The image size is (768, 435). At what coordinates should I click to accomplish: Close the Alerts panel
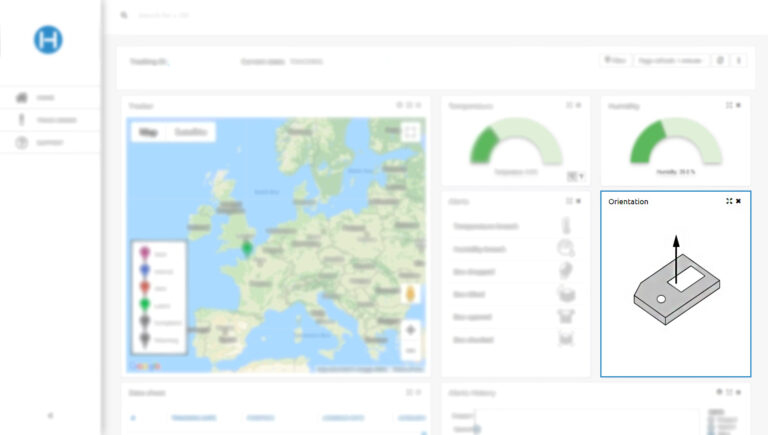pos(578,201)
